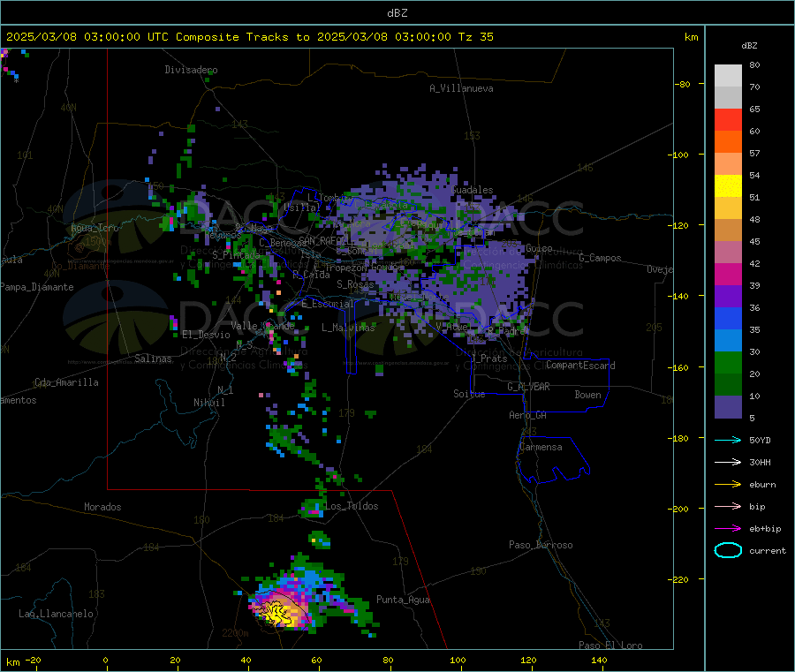This screenshot has height=672, width=795.
Task: Click the E_Escorial place label
Action: pos(328,304)
